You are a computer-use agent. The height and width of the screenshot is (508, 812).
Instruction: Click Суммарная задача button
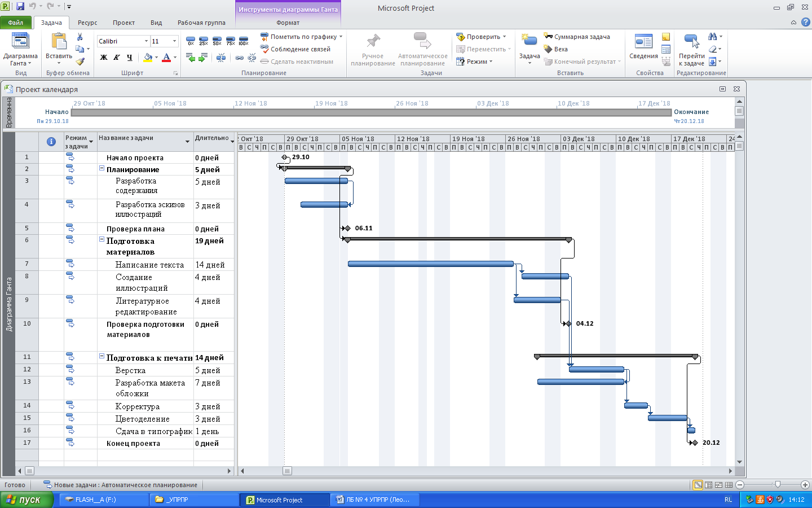click(577, 37)
